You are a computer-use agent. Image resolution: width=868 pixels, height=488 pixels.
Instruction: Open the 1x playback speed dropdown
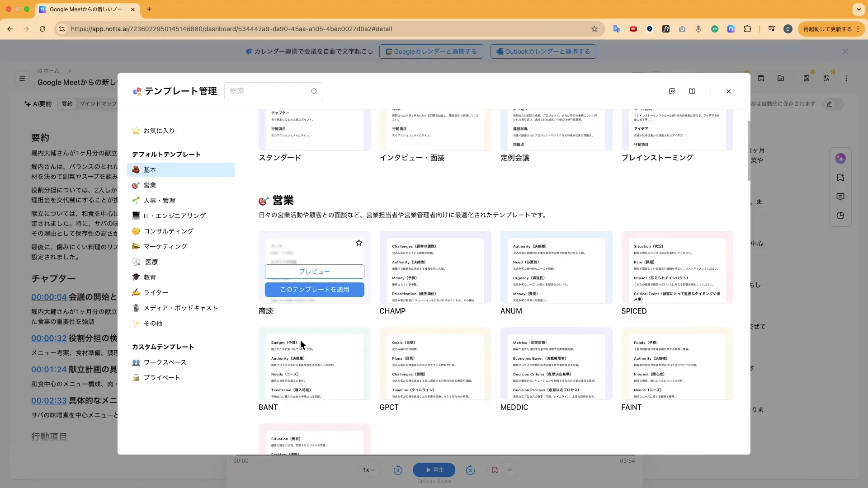tap(368, 470)
